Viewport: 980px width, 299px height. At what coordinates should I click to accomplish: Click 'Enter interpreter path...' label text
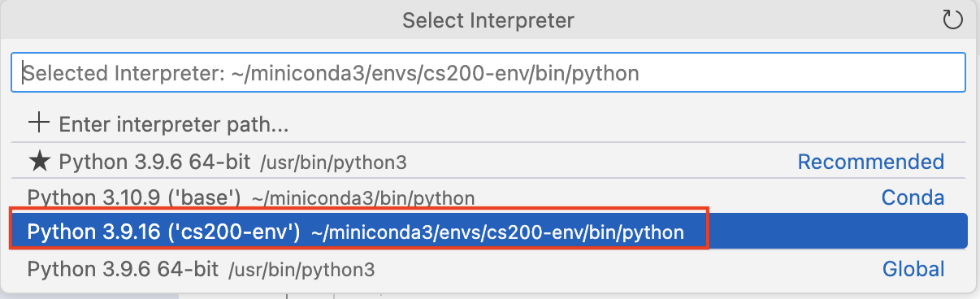click(x=174, y=124)
